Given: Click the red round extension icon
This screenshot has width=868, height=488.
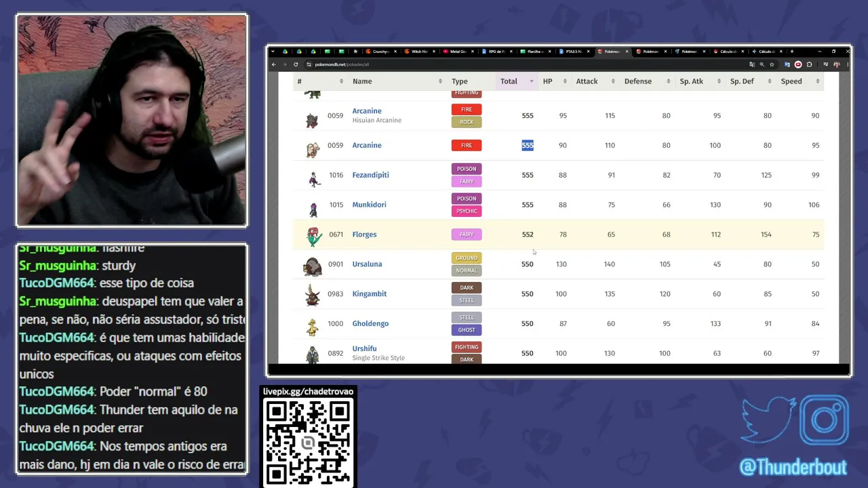Looking at the screenshot, I should pos(798,64).
